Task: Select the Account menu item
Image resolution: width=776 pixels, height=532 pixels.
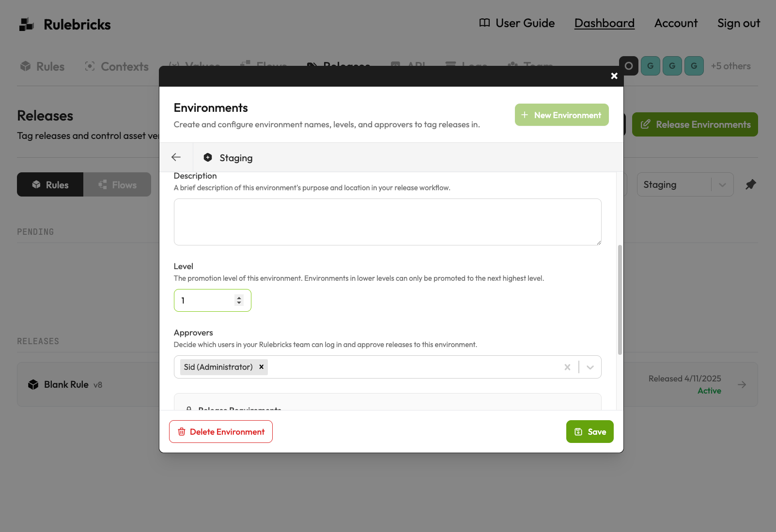Action: click(x=676, y=23)
